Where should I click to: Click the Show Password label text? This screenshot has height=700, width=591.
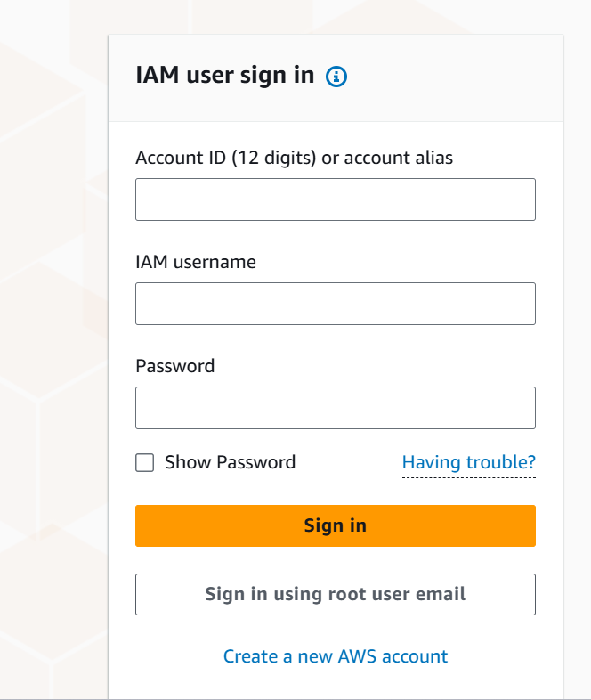(x=230, y=462)
